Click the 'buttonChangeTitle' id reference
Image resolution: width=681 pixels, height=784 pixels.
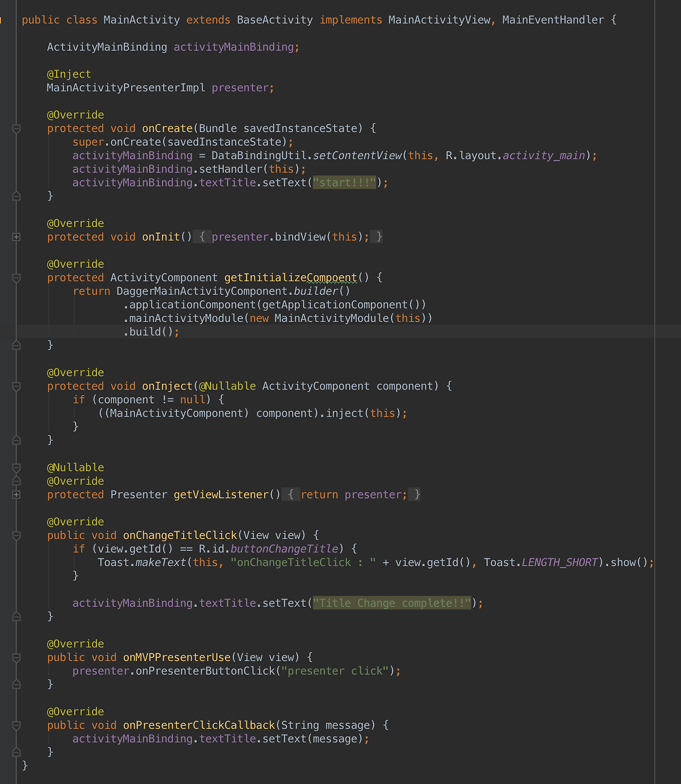284,549
